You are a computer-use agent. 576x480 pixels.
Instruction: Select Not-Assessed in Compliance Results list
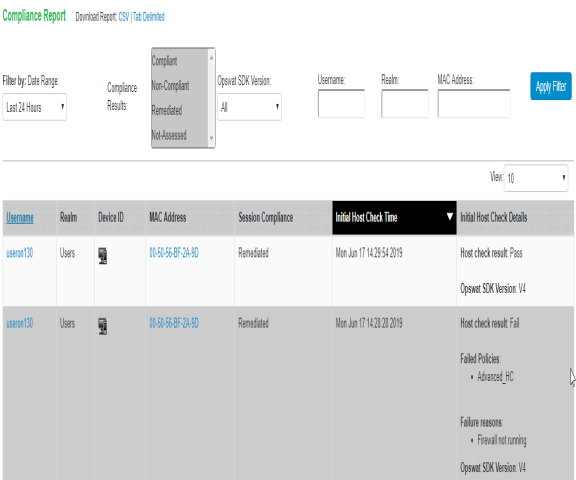169,135
